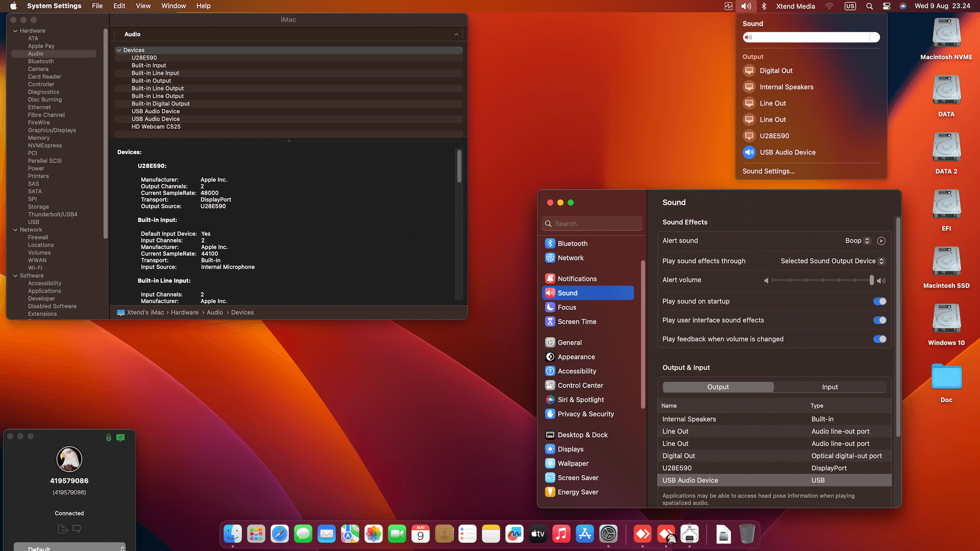This screenshot has height=551, width=980.
Task: Launch Safari from the Dock
Action: [x=280, y=534]
